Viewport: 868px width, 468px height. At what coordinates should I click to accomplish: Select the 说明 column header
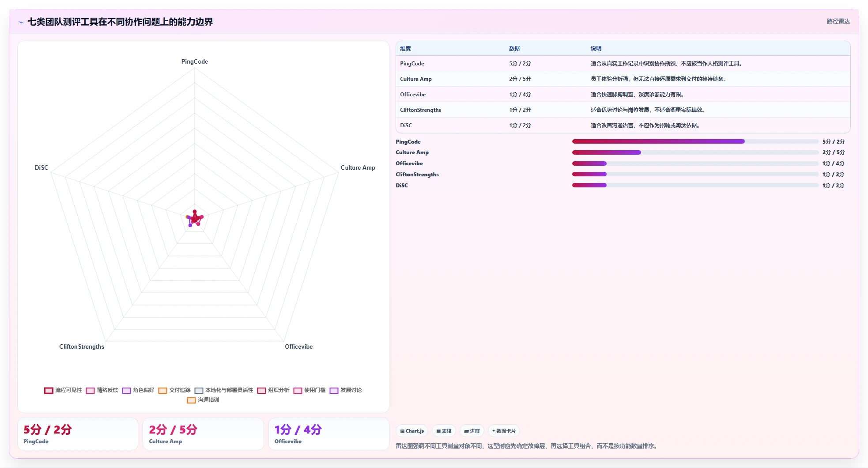(x=596, y=49)
